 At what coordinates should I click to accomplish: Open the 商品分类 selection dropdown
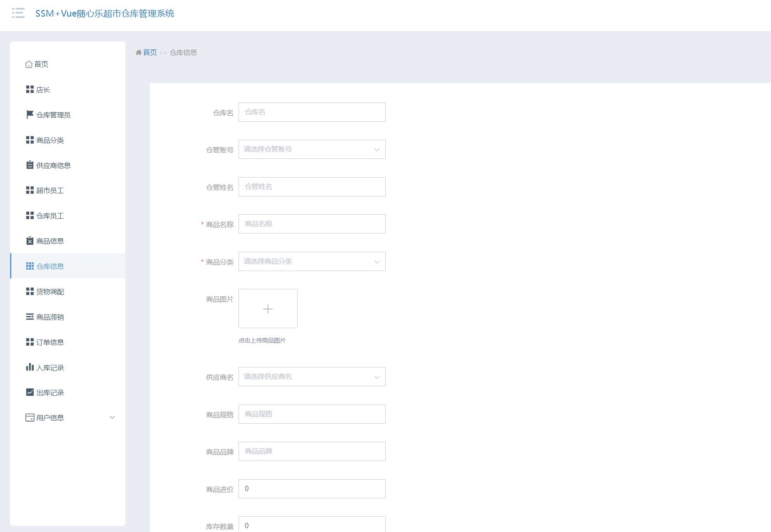click(x=312, y=261)
